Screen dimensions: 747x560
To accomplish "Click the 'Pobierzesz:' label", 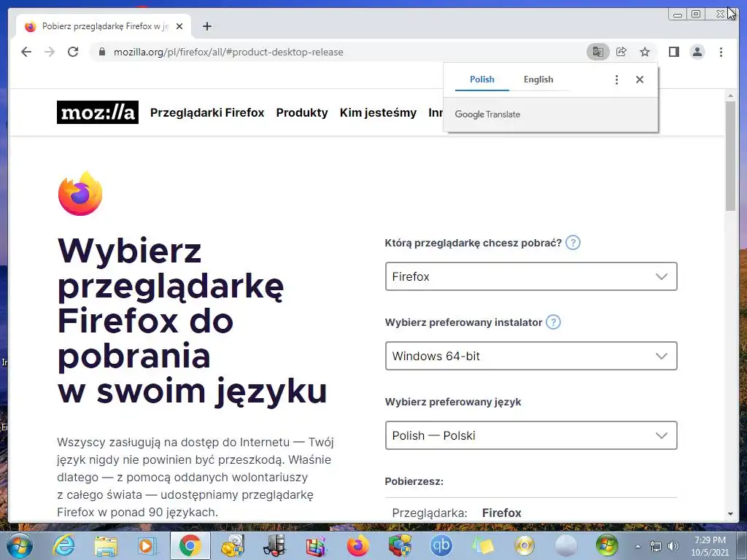I will [414, 481].
